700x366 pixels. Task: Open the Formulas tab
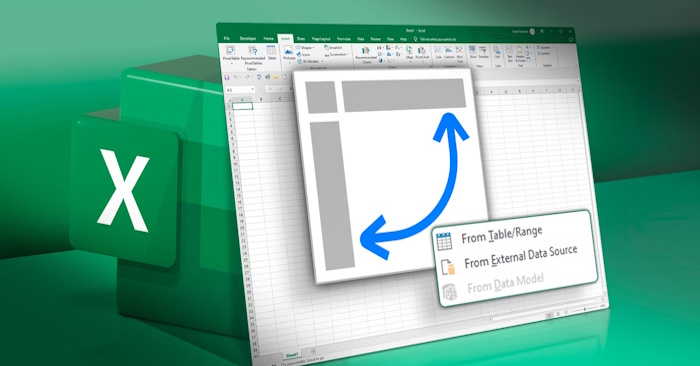344,39
